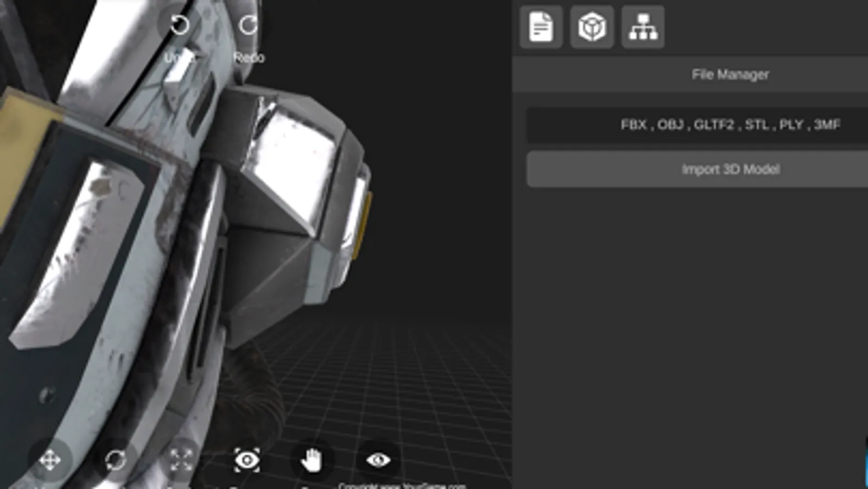Click the Redo icon
This screenshot has width=868, height=489.
click(249, 25)
